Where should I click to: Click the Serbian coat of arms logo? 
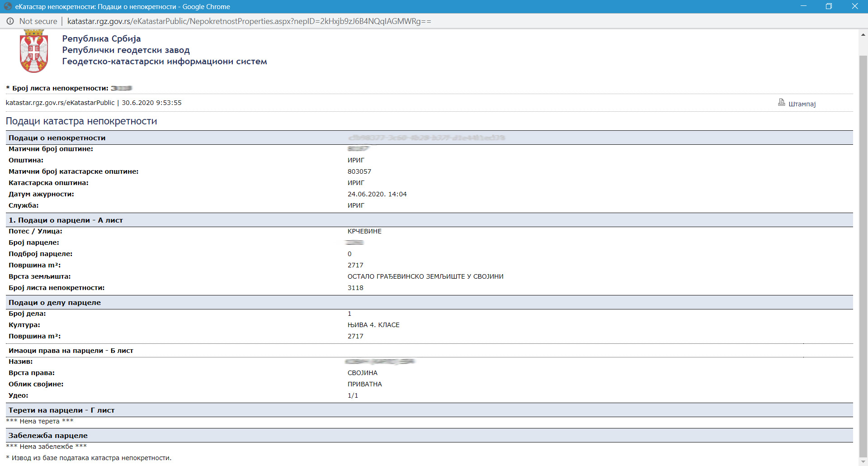pyautogui.click(x=34, y=51)
